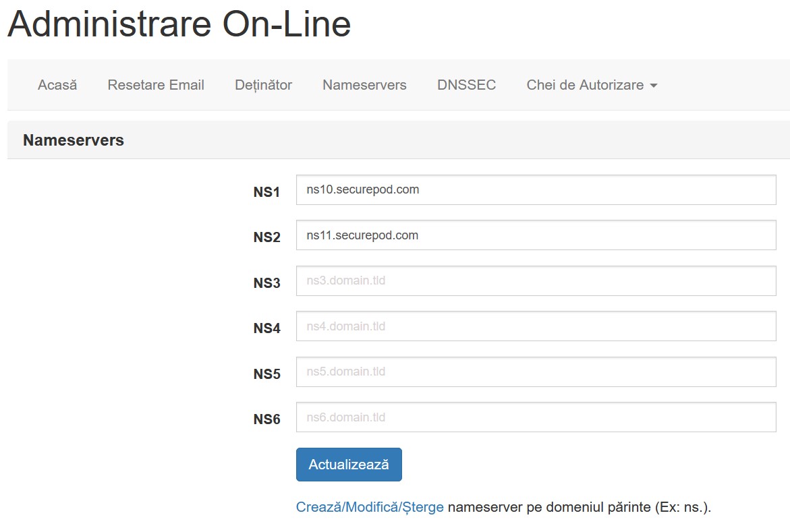Click the caret next to Chei de Autorizare
The image size is (790, 532).
(654, 86)
